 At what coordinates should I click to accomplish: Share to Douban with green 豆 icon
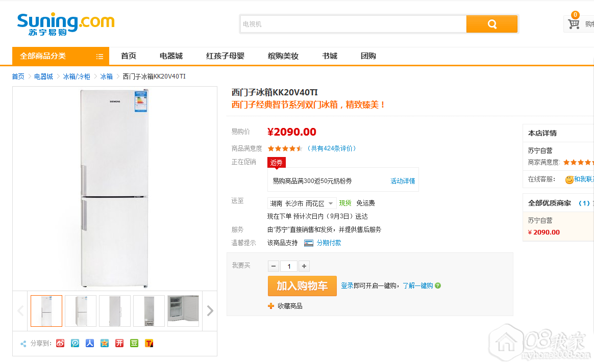pos(134,343)
